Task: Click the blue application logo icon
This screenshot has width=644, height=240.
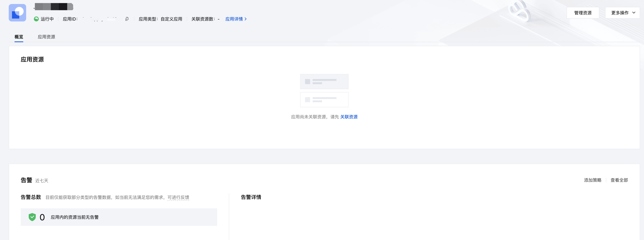Action: pos(17,13)
